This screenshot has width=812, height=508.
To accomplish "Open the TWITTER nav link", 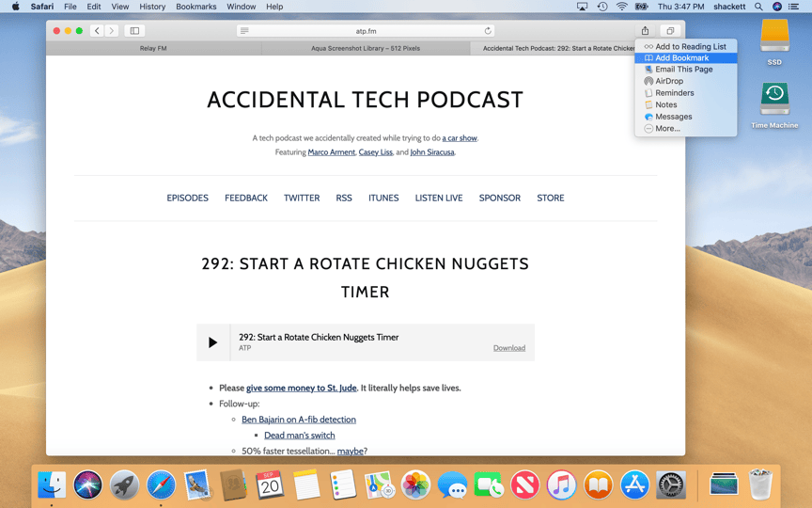I will pos(302,198).
